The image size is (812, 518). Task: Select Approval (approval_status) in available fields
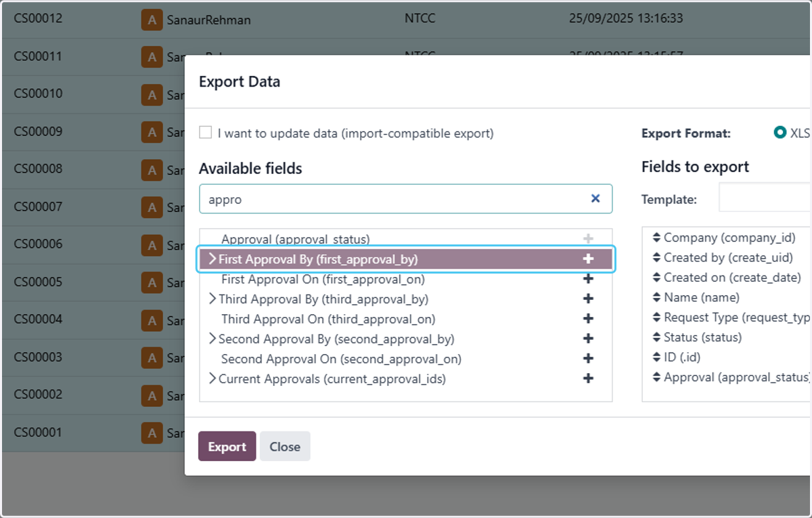[x=296, y=239]
